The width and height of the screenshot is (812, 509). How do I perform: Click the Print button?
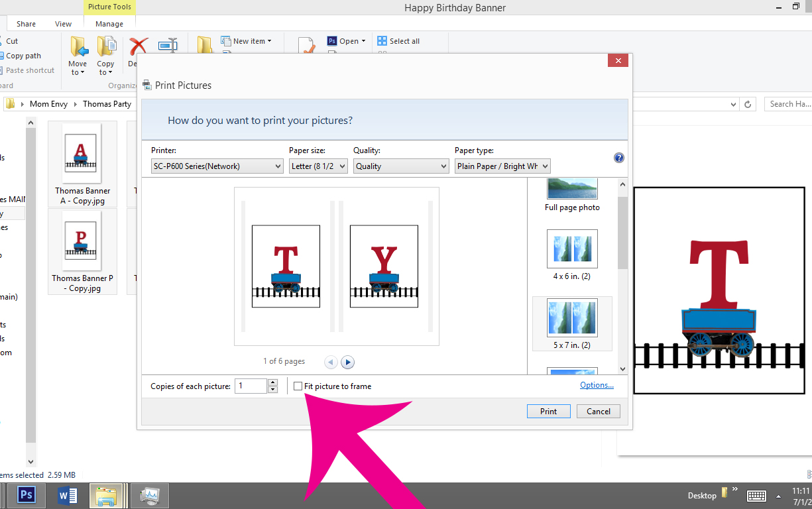pyautogui.click(x=548, y=411)
